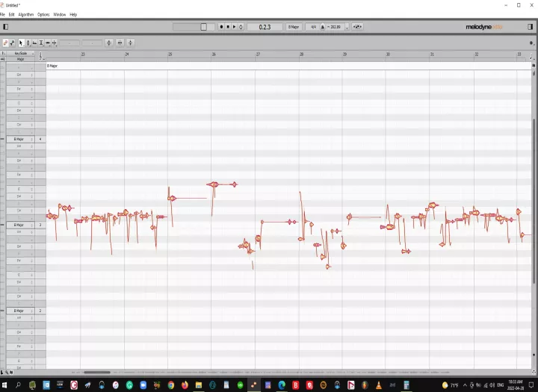Screen dimensions: 538x392
Task: Open Firefox from the taskbar
Action: (185, 385)
